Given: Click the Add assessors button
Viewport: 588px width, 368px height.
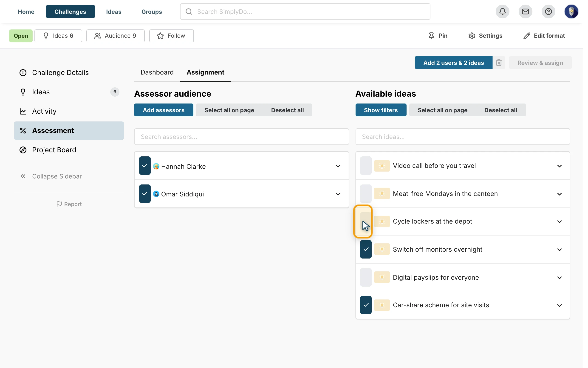Looking at the screenshot, I should coord(164,110).
